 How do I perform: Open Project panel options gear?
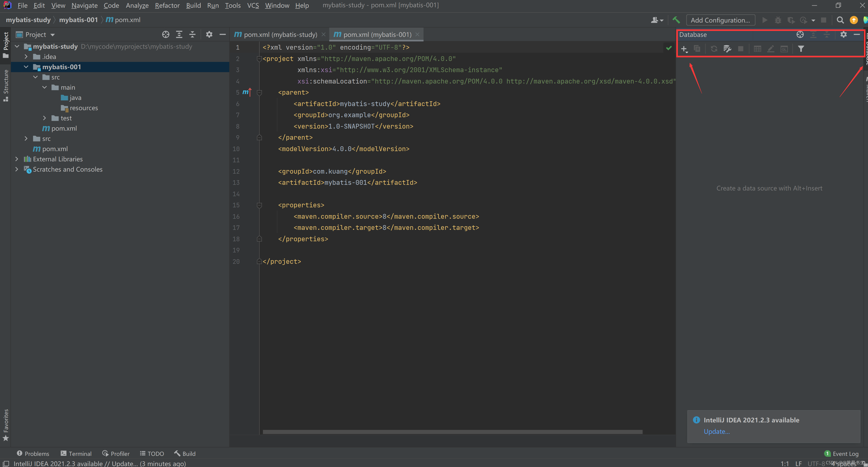pos(209,34)
